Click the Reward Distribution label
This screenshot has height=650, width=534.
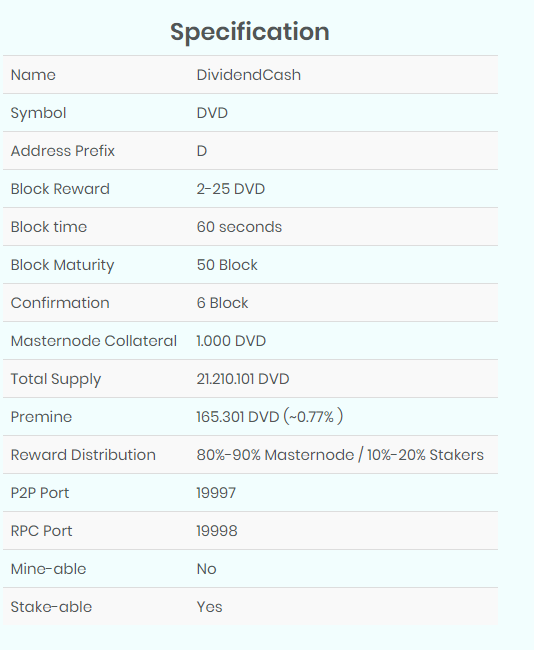tap(83, 455)
